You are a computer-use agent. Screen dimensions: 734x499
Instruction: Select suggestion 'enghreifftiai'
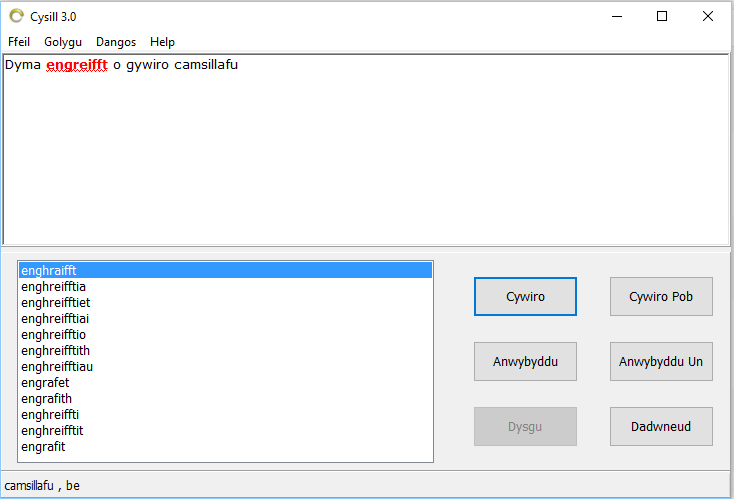[225, 318]
